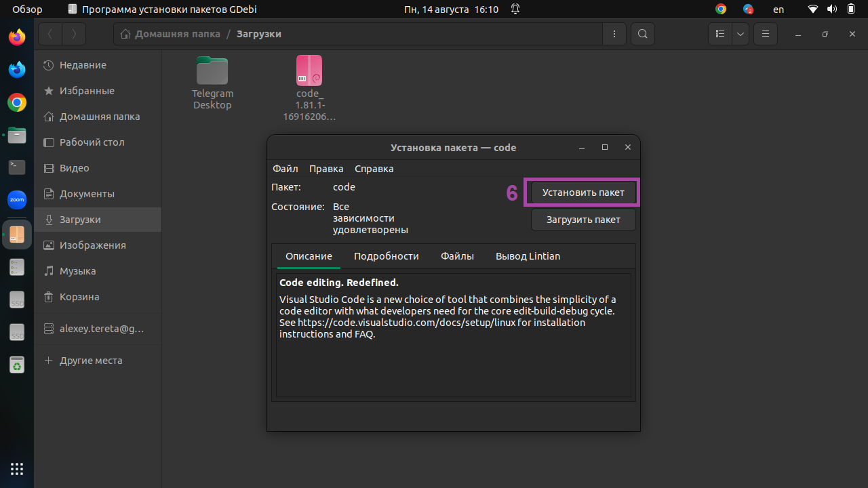The height and width of the screenshot is (488, 868).
Task: Go back in the Files window
Action: coord(50,34)
